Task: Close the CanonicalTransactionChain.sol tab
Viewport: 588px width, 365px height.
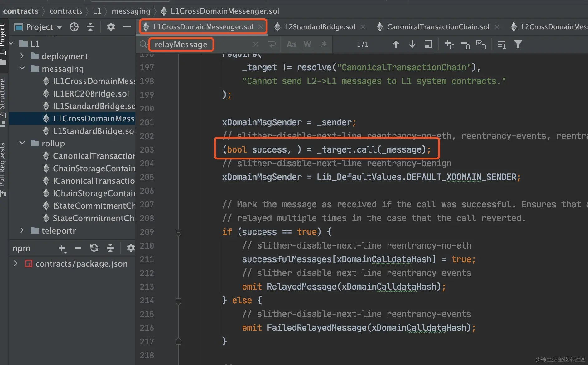Action: (x=497, y=27)
